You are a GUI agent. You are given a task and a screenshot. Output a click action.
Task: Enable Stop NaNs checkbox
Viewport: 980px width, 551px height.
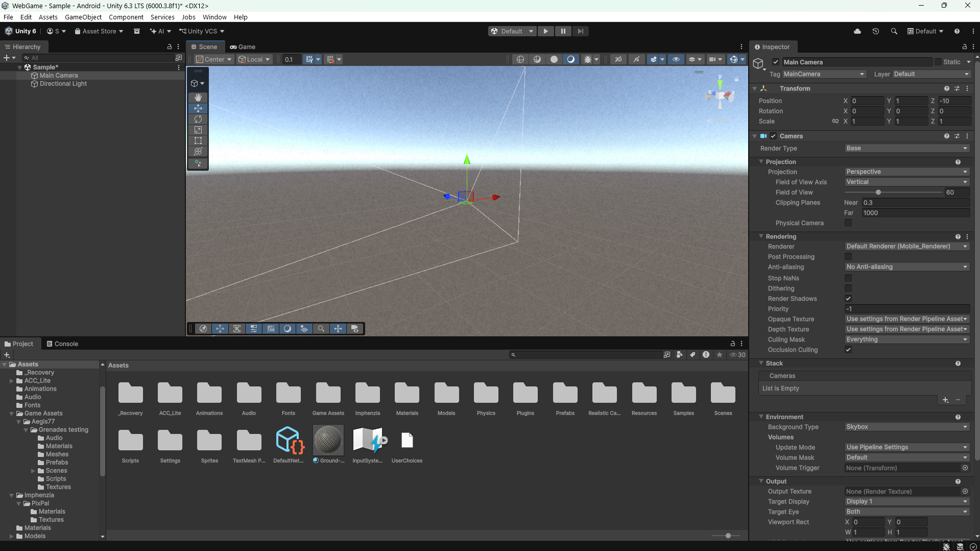(848, 278)
